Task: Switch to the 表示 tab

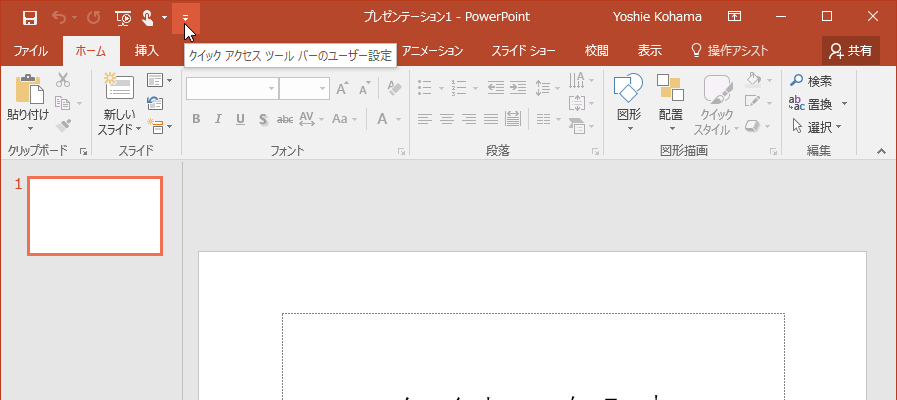Action: pos(650,51)
